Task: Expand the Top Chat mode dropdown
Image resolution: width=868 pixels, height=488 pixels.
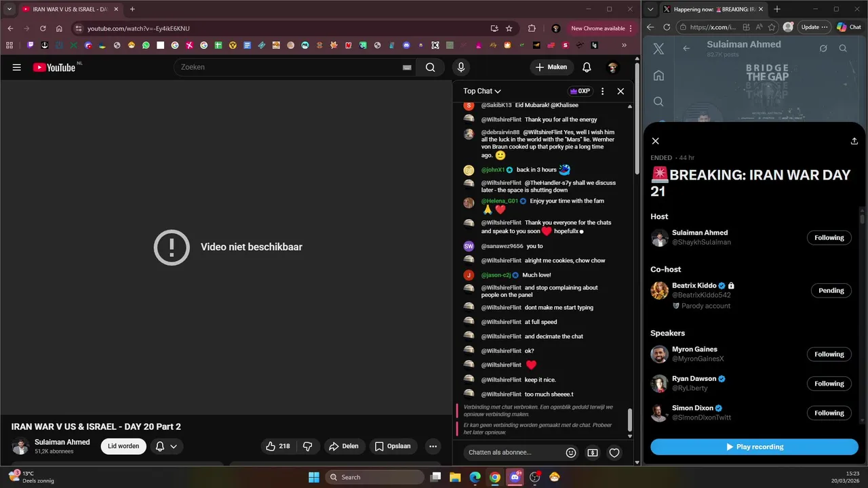Action: click(482, 91)
